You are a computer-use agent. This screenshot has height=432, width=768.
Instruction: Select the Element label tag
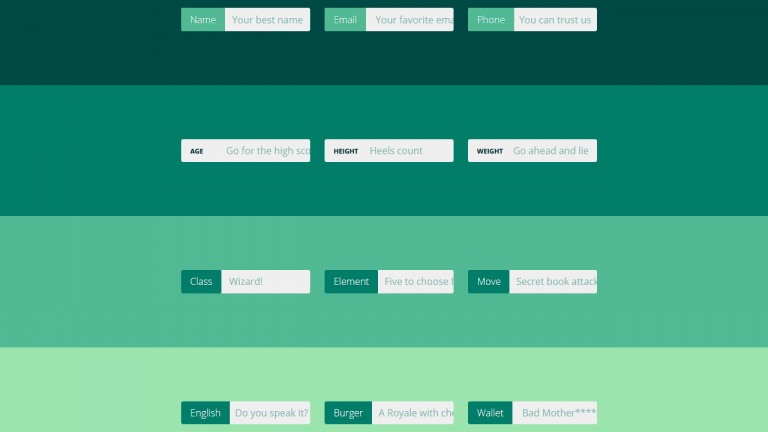pyautogui.click(x=351, y=282)
